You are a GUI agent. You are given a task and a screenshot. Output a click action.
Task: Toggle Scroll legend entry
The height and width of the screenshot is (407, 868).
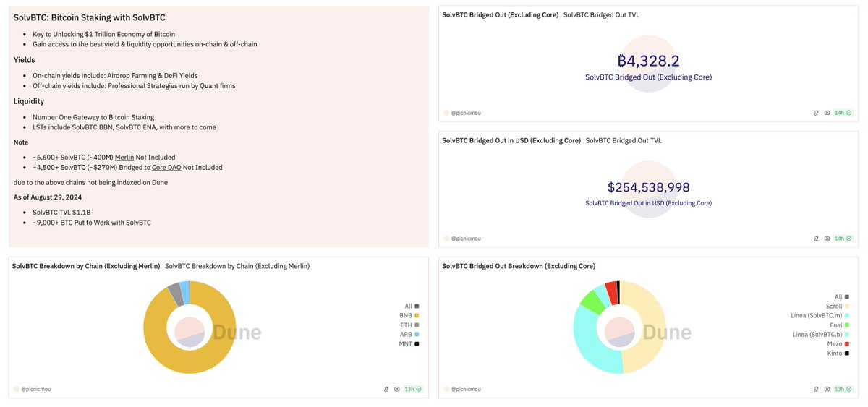(837, 306)
